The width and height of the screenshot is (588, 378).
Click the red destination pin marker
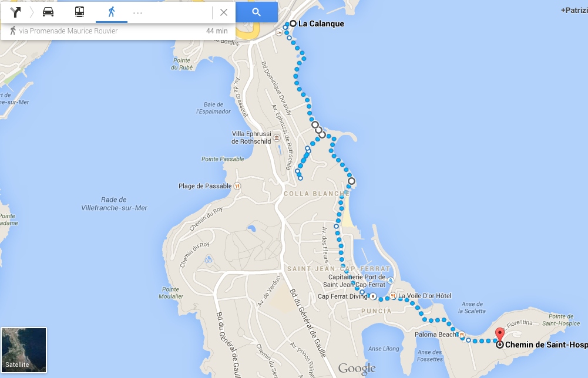point(499,334)
